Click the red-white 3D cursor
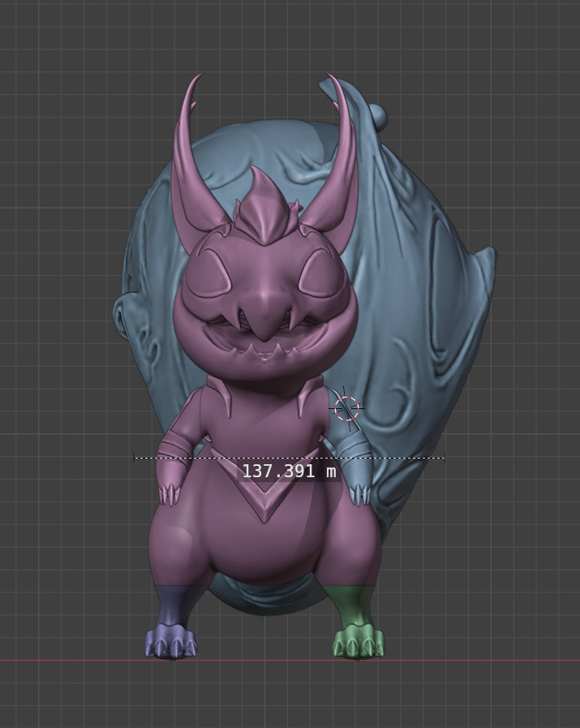The width and height of the screenshot is (580, 728). coord(346,408)
